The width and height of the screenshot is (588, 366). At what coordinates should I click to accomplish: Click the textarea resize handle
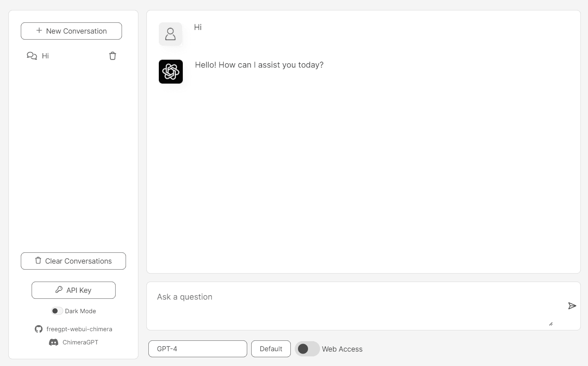[x=551, y=324]
